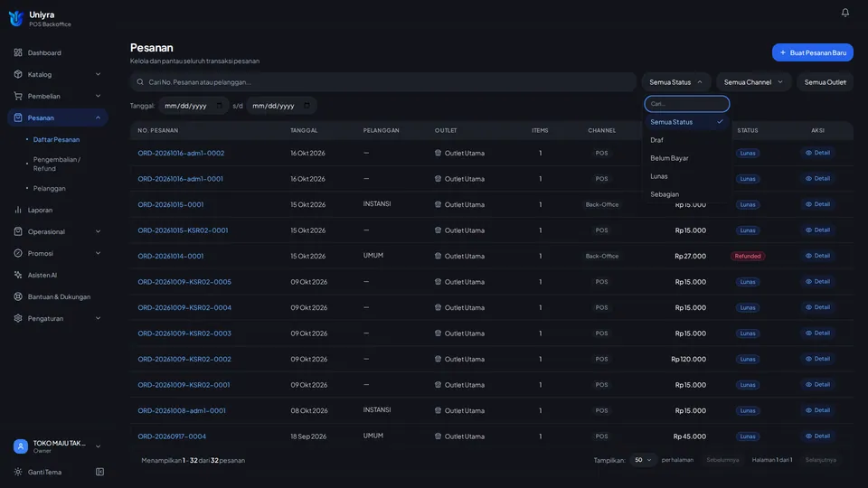Open the per-page count dropdown
Screen dimensions: 868x488
[643, 460]
